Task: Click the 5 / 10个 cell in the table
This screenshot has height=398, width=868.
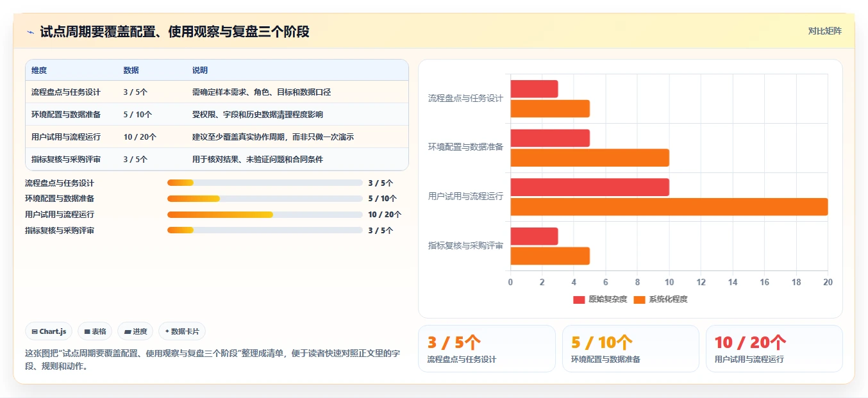Action: (x=137, y=115)
